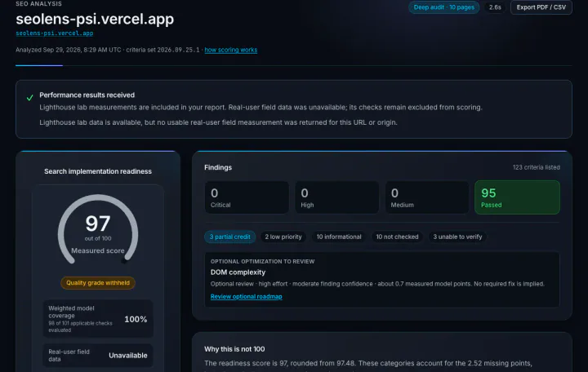Open the seolens-psi.vercel.app URL link
The height and width of the screenshot is (372, 588).
pyautogui.click(x=55, y=33)
